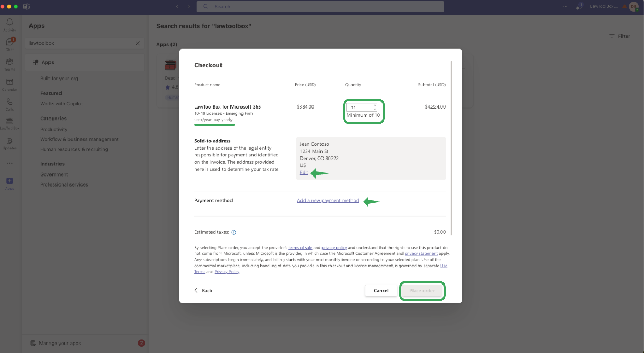
Task: Select Workflow & business management category
Action: pos(79,139)
